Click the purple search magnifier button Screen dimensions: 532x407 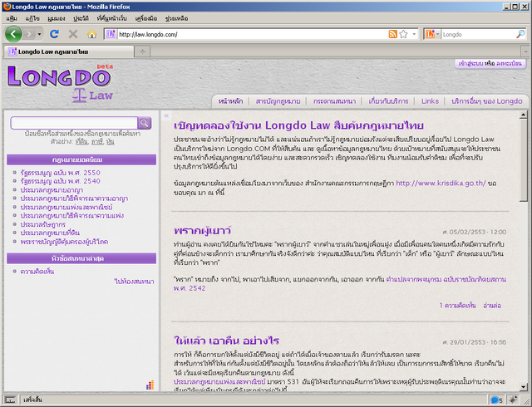pos(145,123)
